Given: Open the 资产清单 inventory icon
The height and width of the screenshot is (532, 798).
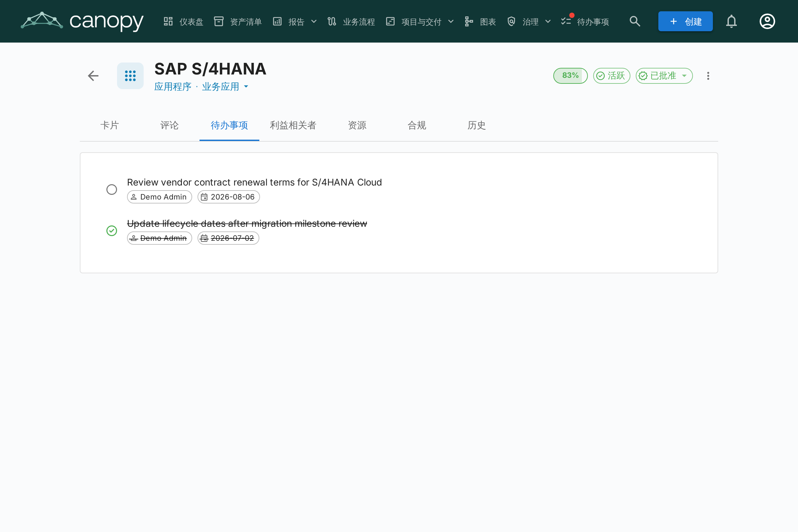Looking at the screenshot, I should [x=219, y=21].
